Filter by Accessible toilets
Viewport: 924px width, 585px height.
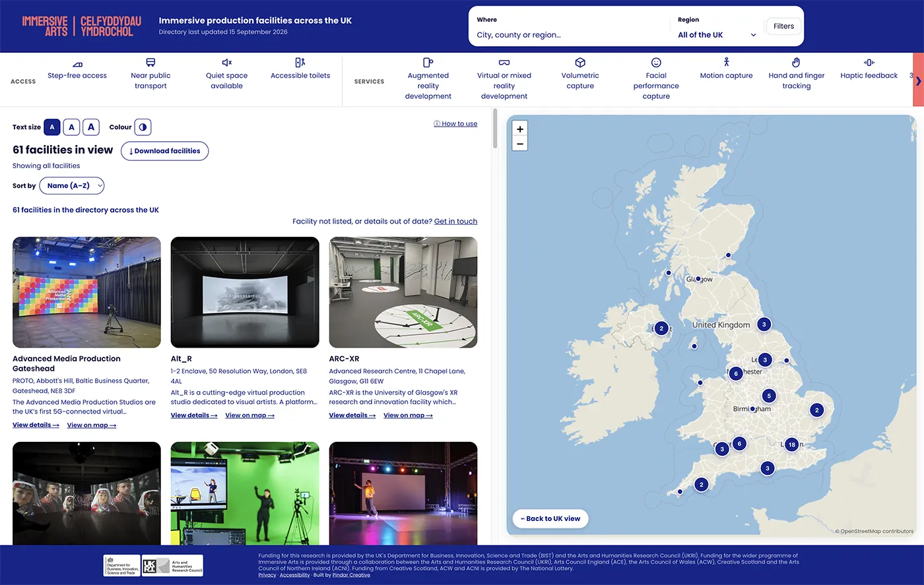point(300,70)
